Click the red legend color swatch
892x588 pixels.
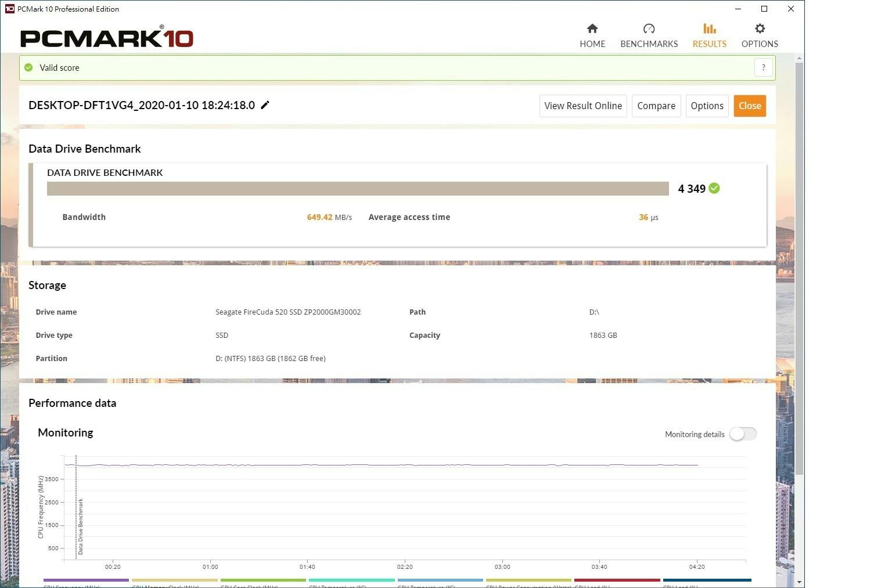pos(617,580)
